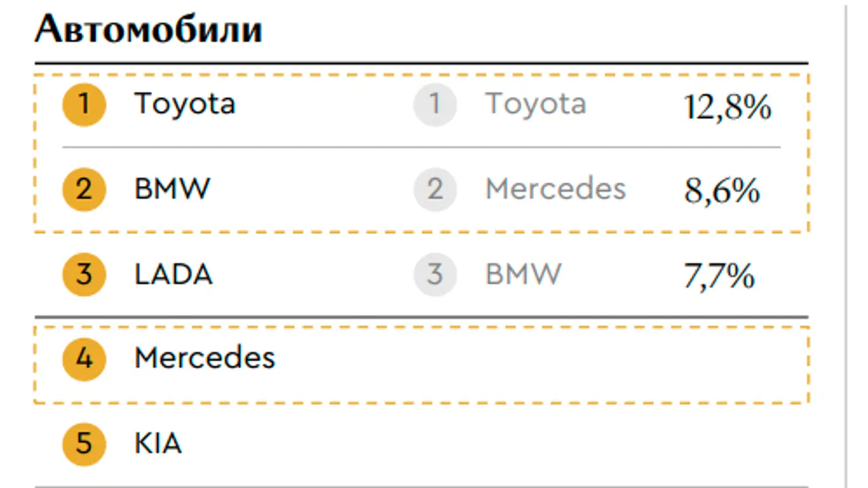Click the orange number 5 badge
Image resolution: width=868 pixels, height=488 pixels.
pyautogui.click(x=84, y=443)
